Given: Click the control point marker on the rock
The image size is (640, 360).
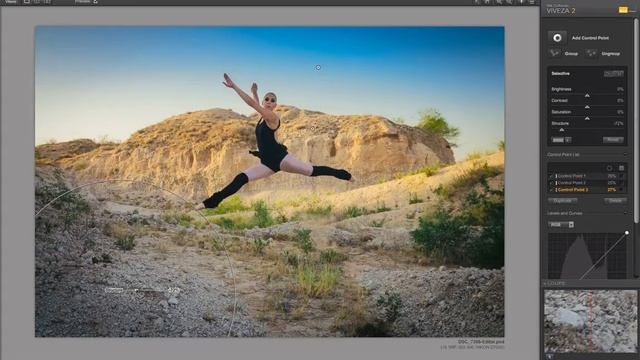Looking at the screenshot, I should [313, 128].
